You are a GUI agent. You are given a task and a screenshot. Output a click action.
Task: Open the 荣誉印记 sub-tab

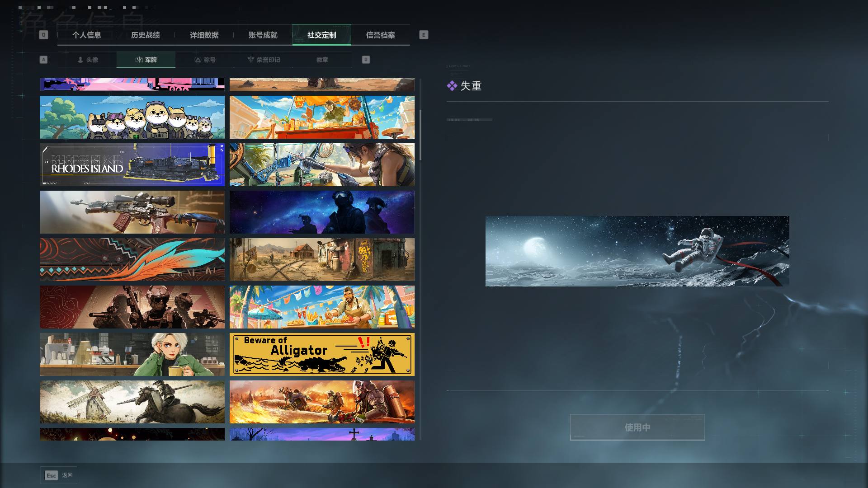(x=264, y=60)
